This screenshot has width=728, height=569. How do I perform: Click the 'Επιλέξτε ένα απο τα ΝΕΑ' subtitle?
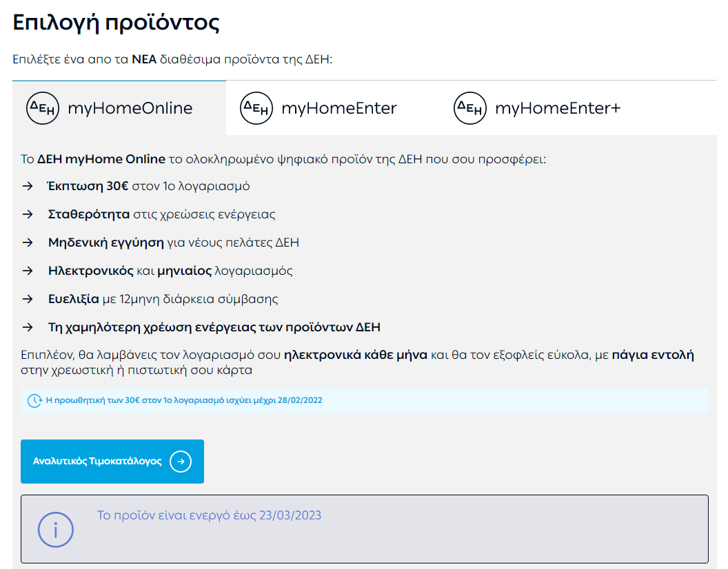pos(173,59)
